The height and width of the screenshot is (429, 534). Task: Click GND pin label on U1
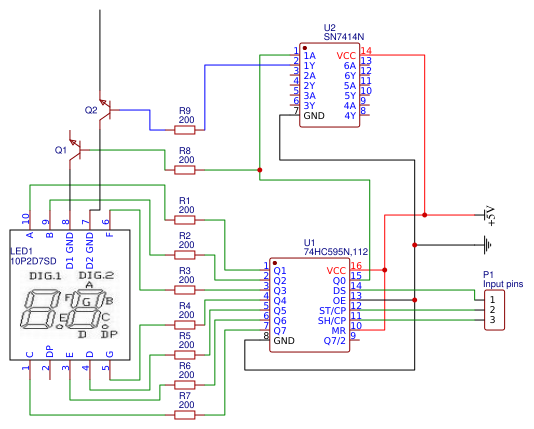pyautogui.click(x=284, y=340)
